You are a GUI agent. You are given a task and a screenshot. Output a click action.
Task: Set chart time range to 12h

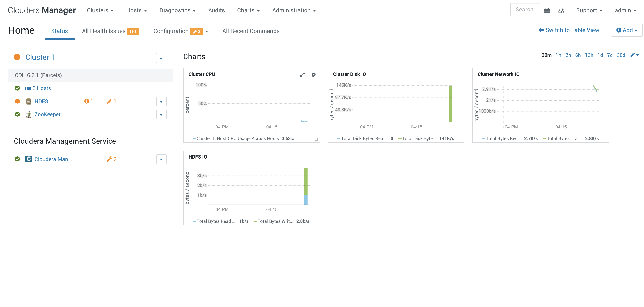coord(589,55)
